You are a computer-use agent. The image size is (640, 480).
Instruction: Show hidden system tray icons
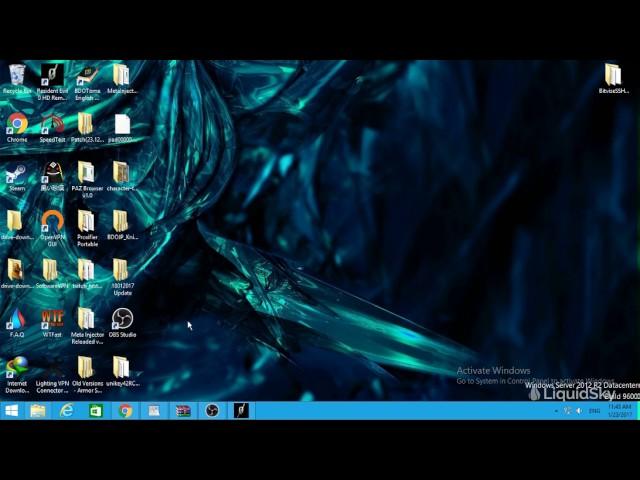556,411
